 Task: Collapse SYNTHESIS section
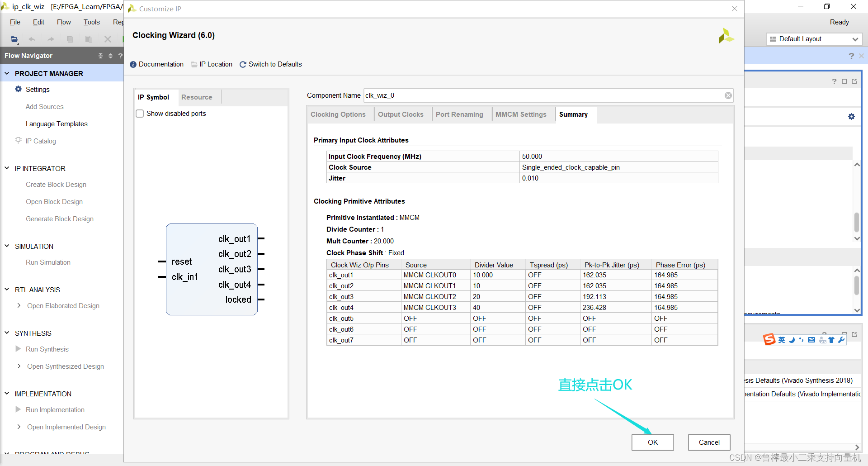click(x=7, y=333)
